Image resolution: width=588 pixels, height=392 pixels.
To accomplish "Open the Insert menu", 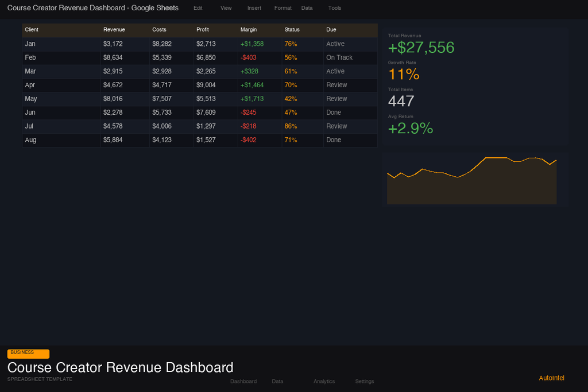I will point(254,8).
